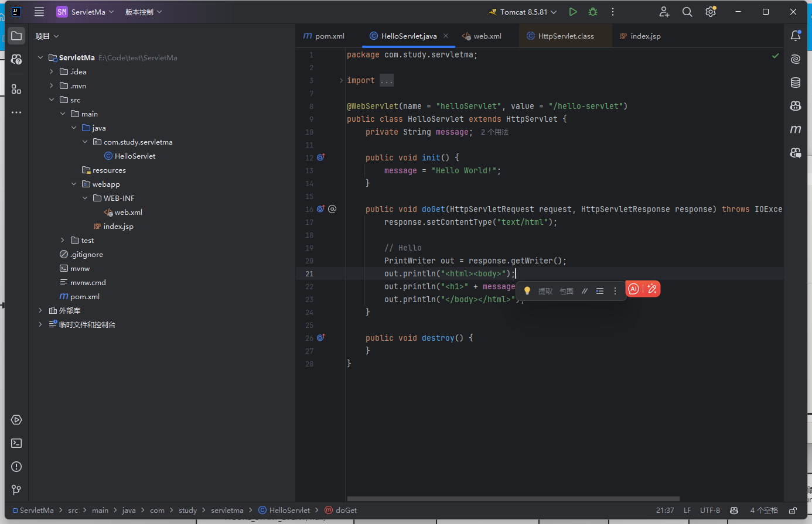Click the gutter @ icon on line 16
The image size is (812, 524).
(x=332, y=209)
